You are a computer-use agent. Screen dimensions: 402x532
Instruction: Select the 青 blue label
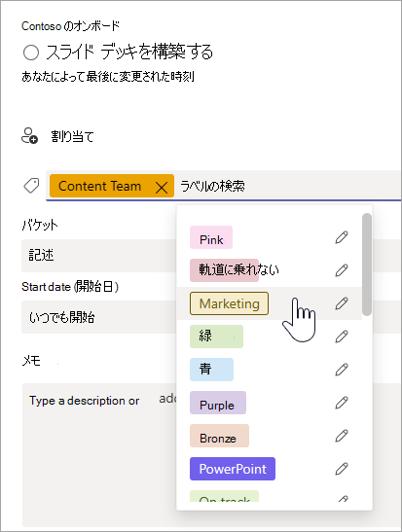211,370
